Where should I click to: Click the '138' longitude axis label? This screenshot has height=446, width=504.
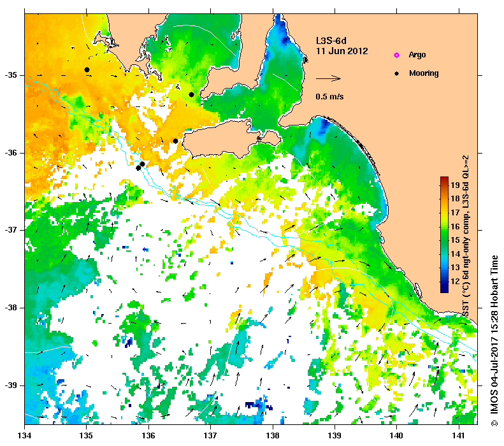click(x=273, y=436)
